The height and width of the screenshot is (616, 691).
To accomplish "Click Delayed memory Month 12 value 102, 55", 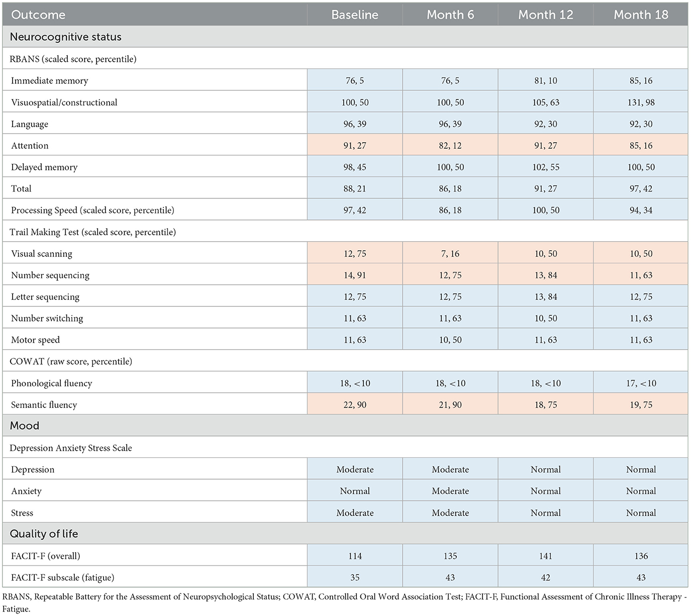I will [x=546, y=167].
